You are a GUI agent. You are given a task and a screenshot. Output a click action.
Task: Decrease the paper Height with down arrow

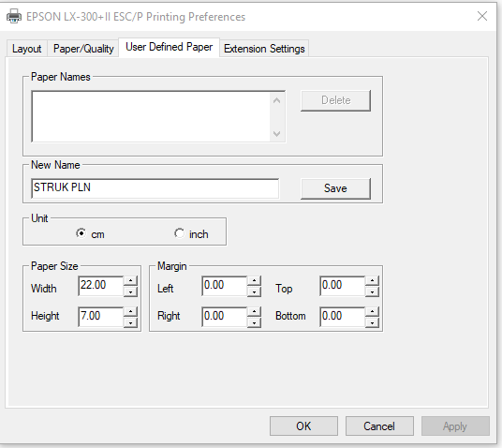click(130, 322)
